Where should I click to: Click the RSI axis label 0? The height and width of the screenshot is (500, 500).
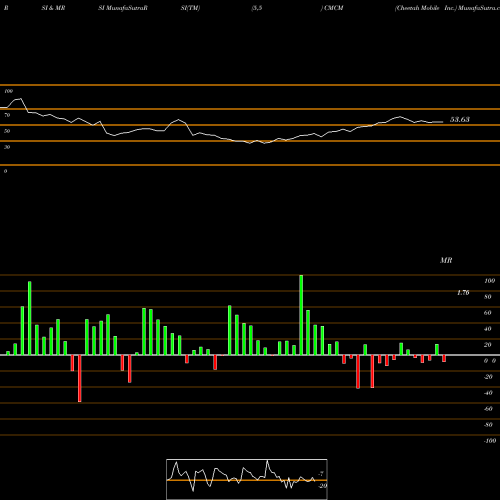(x=5, y=171)
